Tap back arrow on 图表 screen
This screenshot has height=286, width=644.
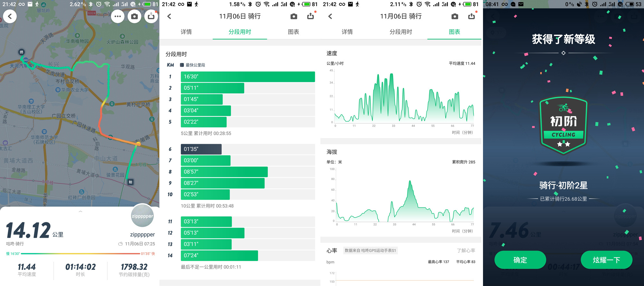tap(330, 16)
